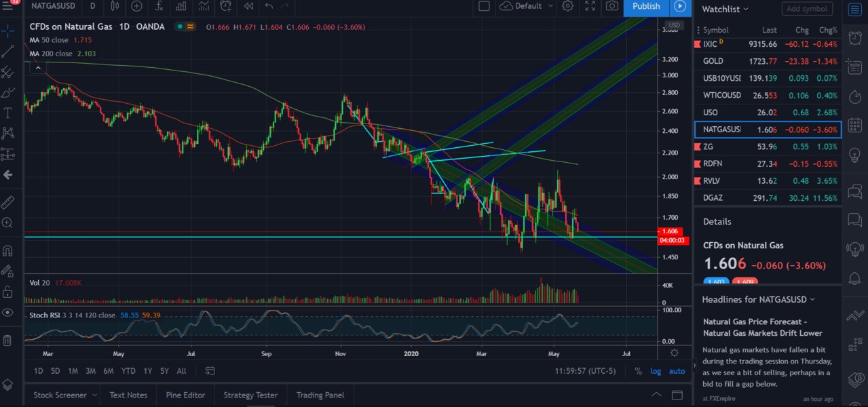Take a chart snapshot with camera icon
Viewport: 868px width, 407px height.
tap(612, 6)
